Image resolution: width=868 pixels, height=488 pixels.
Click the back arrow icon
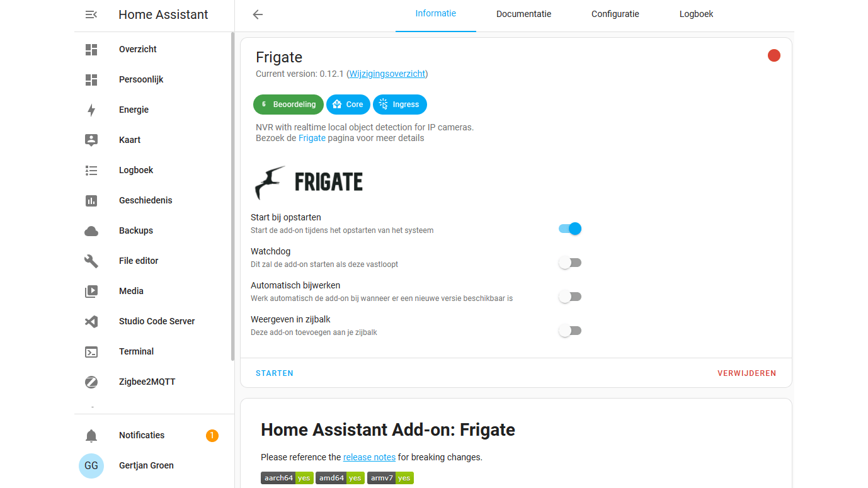(x=258, y=14)
